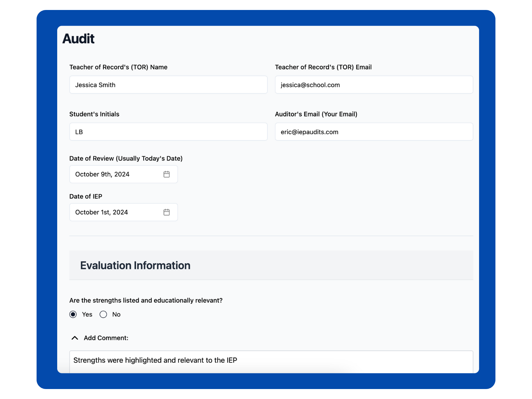532x399 pixels.
Task: Click Teacher of Record's (TOR) Email label
Action: pyautogui.click(x=324, y=67)
